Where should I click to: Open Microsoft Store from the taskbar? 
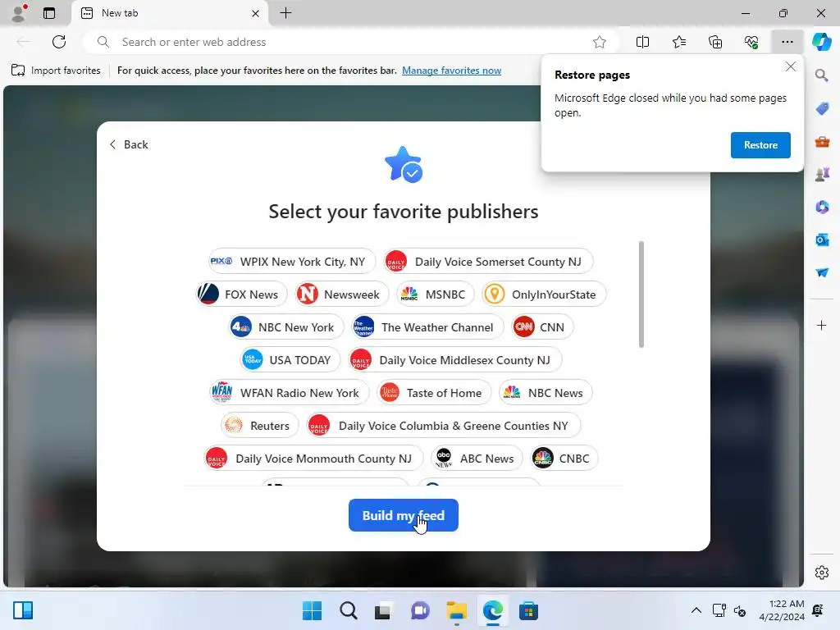pyautogui.click(x=528, y=610)
